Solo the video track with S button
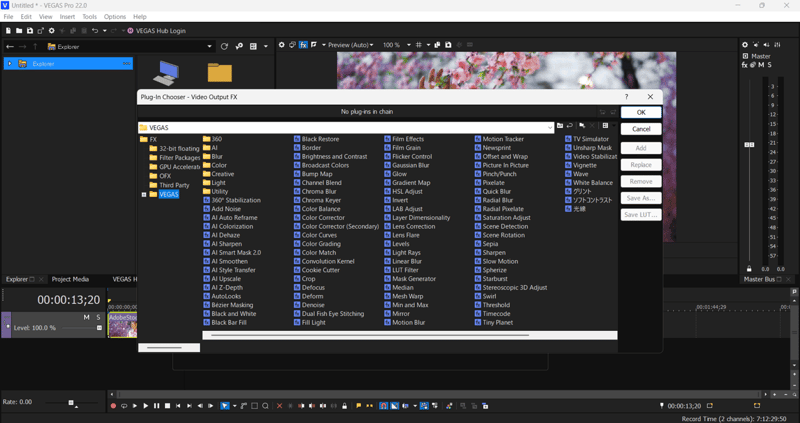Viewport: 800px width, 423px height. (98, 317)
